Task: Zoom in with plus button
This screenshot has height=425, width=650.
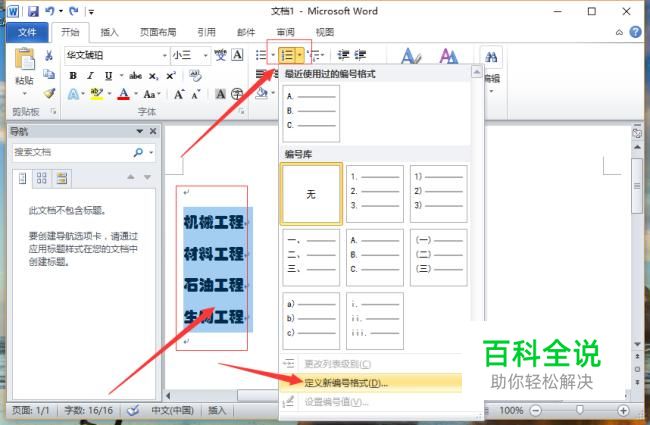Action: point(623,410)
